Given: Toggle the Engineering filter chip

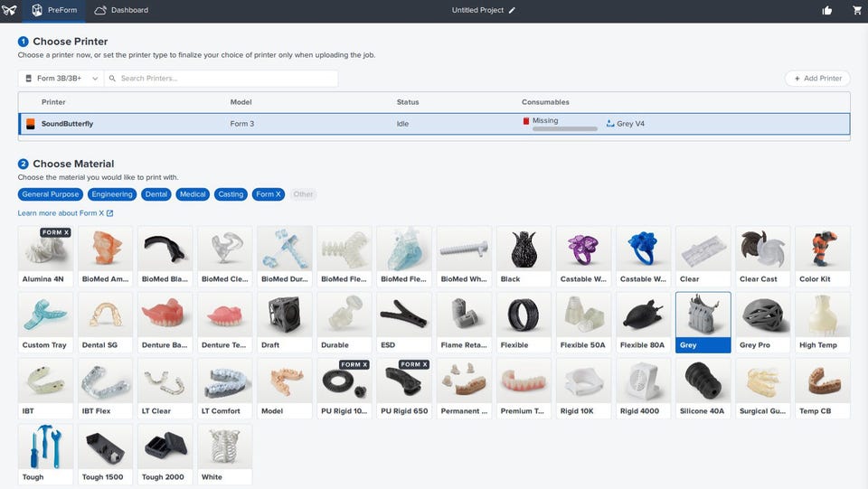Looking at the screenshot, I should click(112, 194).
